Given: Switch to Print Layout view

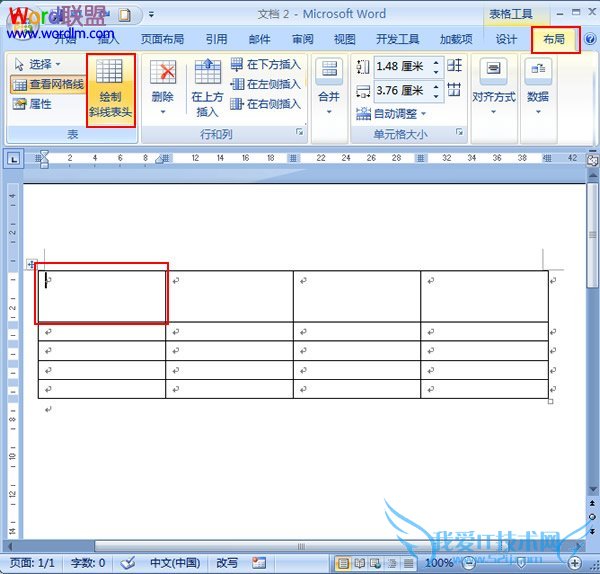Looking at the screenshot, I should (x=343, y=563).
